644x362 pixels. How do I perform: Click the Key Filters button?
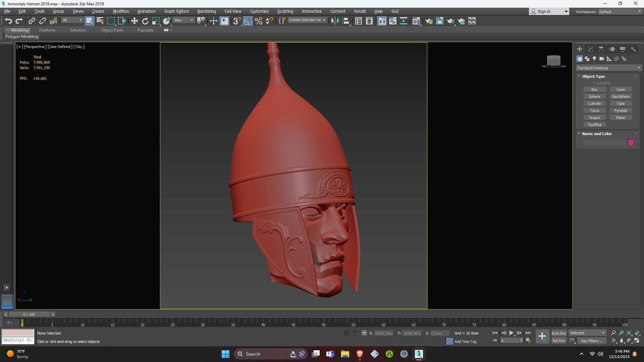591,341
